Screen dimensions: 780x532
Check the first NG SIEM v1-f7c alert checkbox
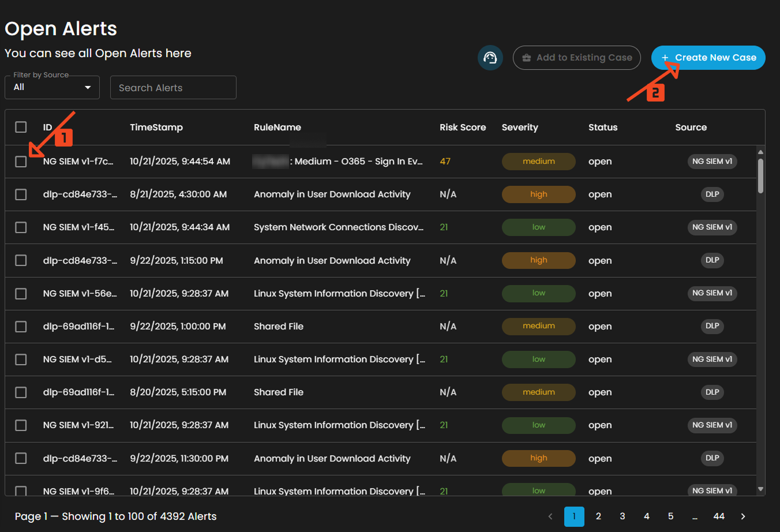tap(21, 162)
